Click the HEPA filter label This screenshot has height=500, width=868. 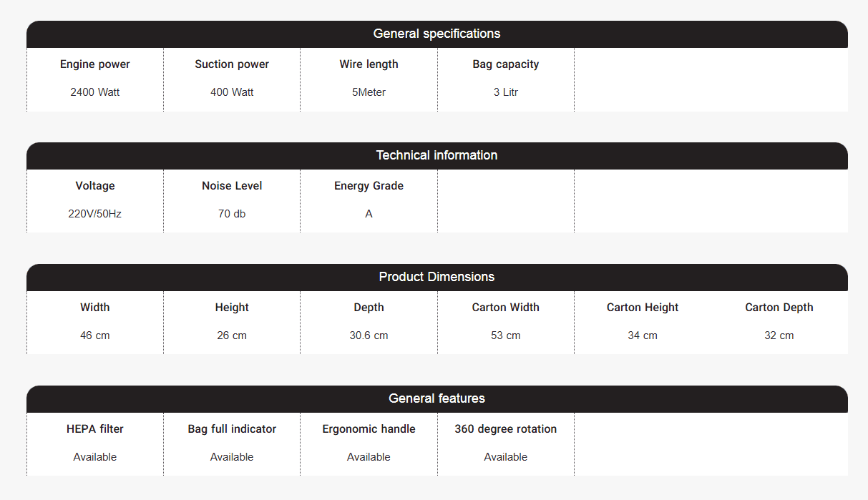click(95, 429)
